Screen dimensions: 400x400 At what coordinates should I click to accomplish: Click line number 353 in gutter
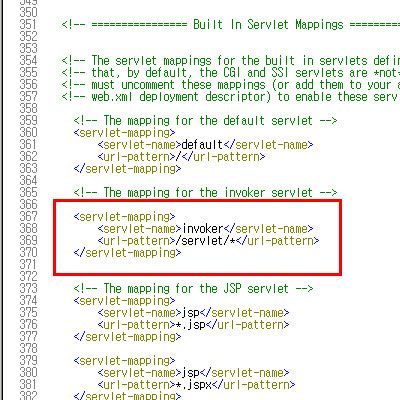(x=28, y=49)
